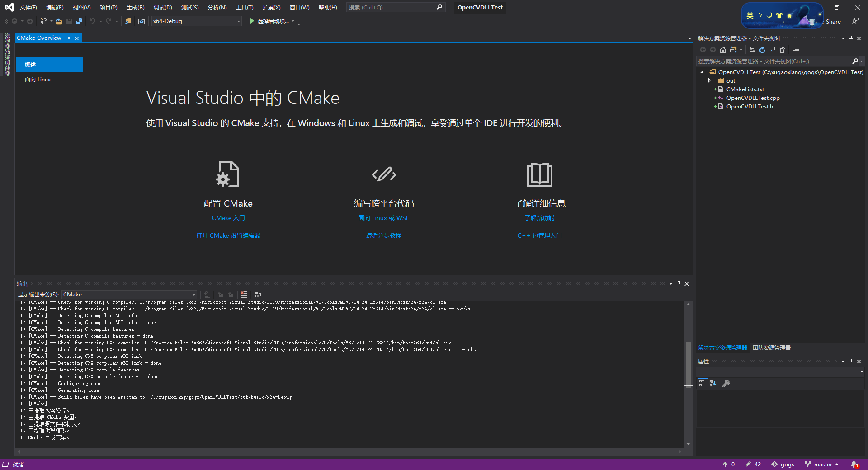868x470 pixels.
Task: Click the search magnifier in the title bar
Action: click(x=439, y=7)
